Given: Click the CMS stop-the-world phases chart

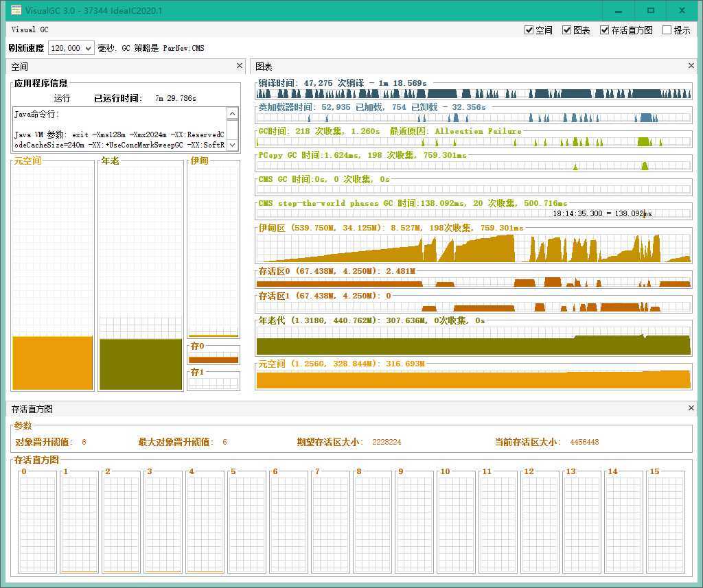Looking at the screenshot, I should pyautogui.click(x=473, y=214).
